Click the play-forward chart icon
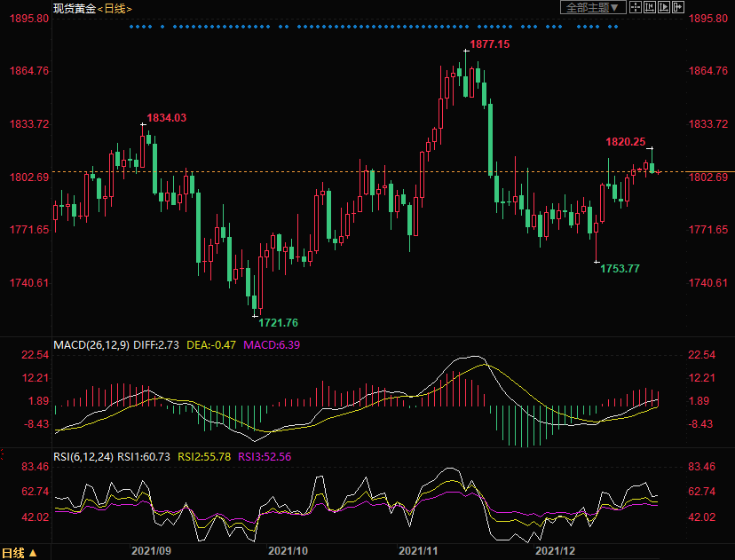The width and height of the screenshot is (735, 560). [664, 7]
